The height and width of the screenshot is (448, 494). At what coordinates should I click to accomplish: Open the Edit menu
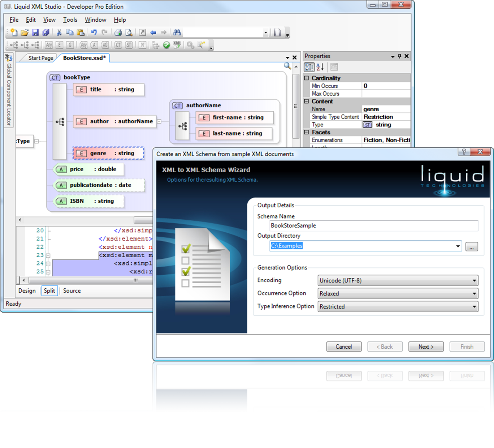[31, 20]
